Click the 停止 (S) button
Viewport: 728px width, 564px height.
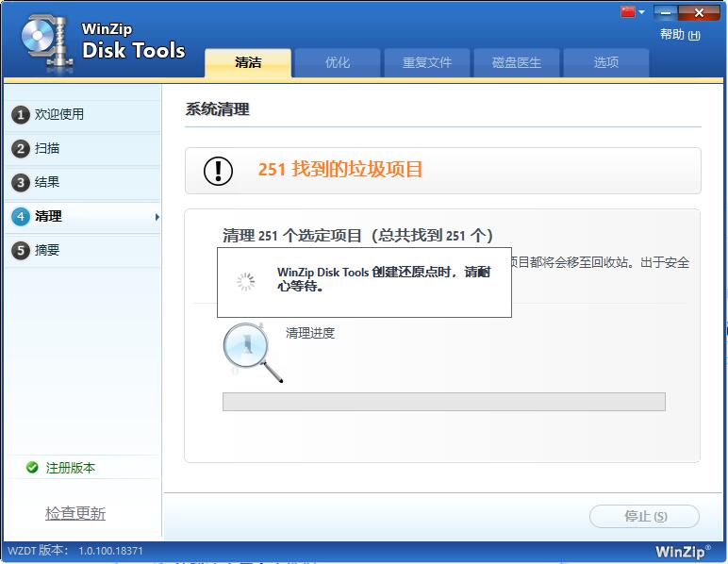644,516
